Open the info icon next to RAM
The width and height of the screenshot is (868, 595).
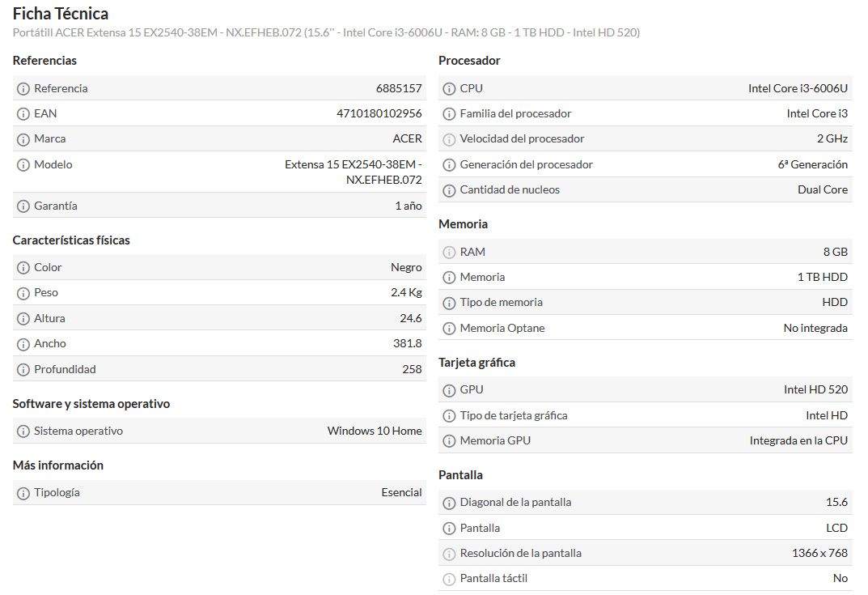[449, 253]
